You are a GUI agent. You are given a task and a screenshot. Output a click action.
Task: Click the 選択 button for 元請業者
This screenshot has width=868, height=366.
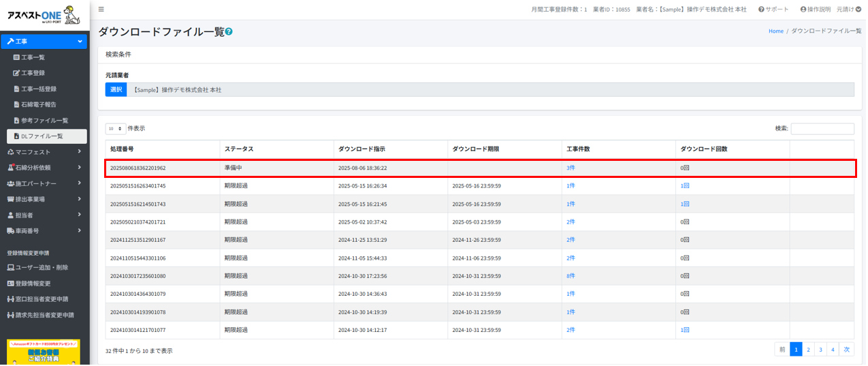tap(116, 90)
